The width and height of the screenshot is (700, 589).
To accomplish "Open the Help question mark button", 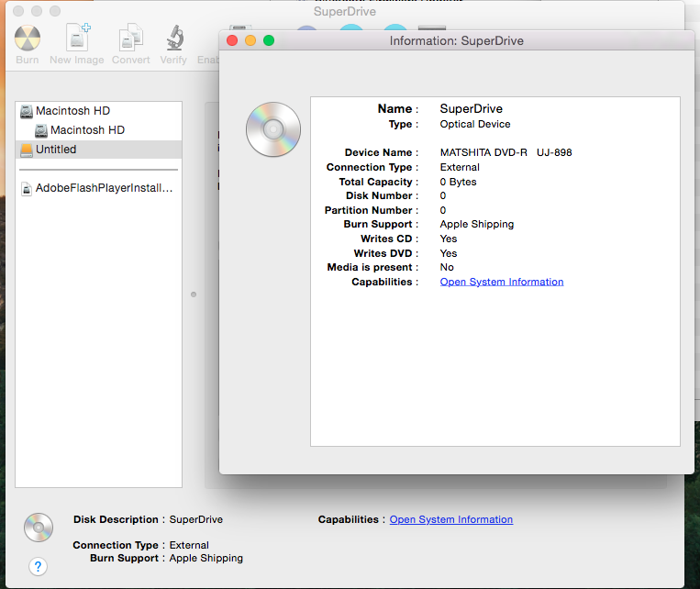I will [38, 567].
